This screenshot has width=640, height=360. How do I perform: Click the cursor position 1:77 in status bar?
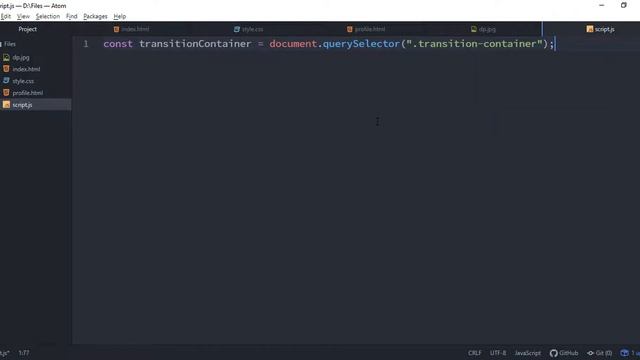[x=24, y=353]
